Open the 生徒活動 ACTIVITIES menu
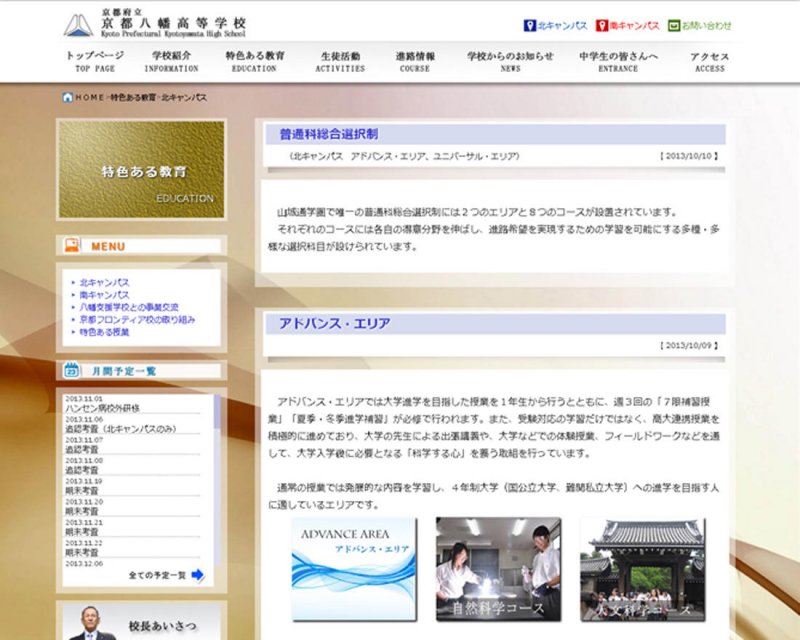The height and width of the screenshot is (640, 800). [342, 61]
